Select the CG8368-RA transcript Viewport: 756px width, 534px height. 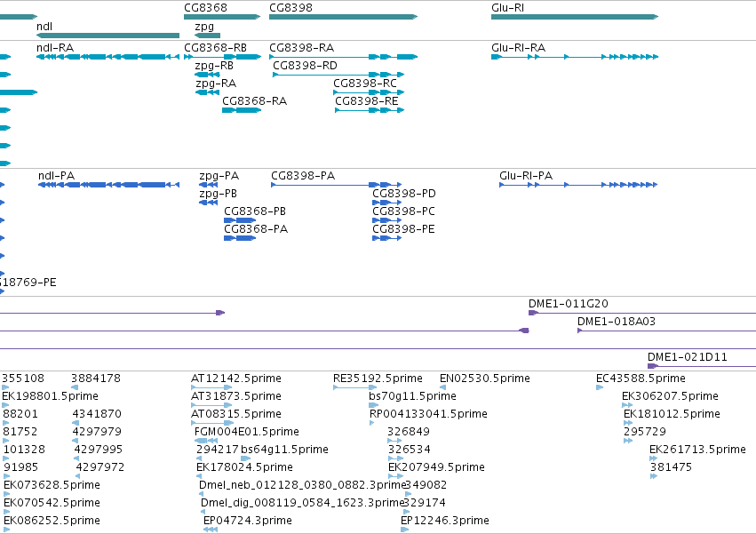[x=242, y=110]
